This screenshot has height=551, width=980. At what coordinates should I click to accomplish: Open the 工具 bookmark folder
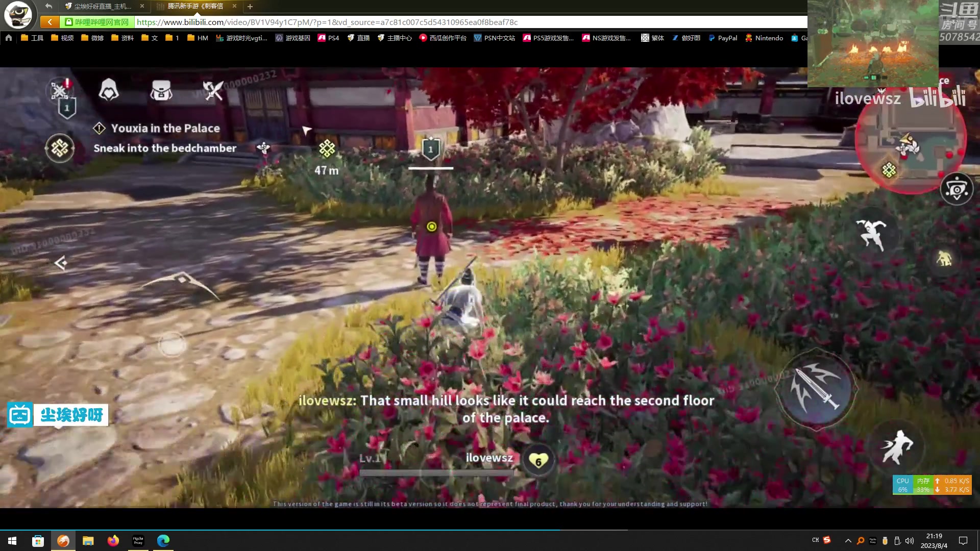click(x=32, y=38)
